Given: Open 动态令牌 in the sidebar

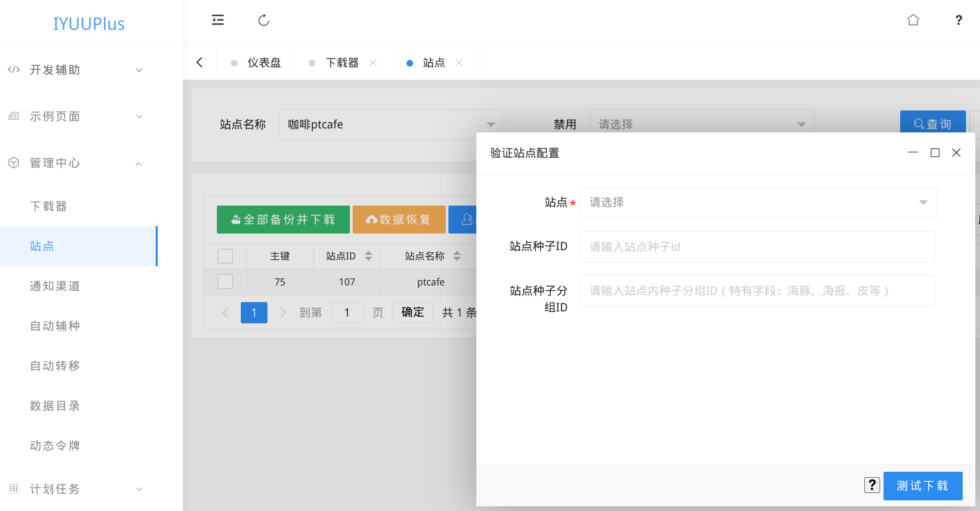Looking at the screenshot, I should pyautogui.click(x=79, y=446).
